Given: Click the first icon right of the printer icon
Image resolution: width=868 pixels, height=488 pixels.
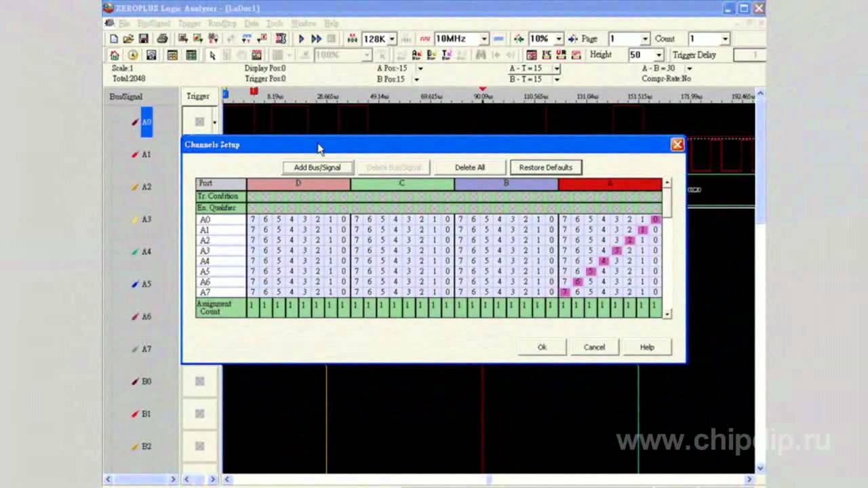Looking at the screenshot, I should [x=183, y=39].
